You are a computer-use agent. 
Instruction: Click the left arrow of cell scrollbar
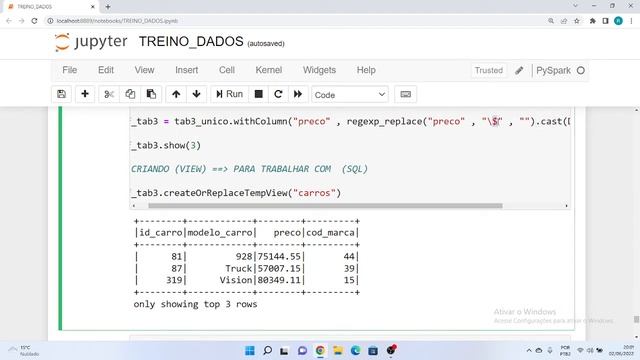[x=133, y=206]
